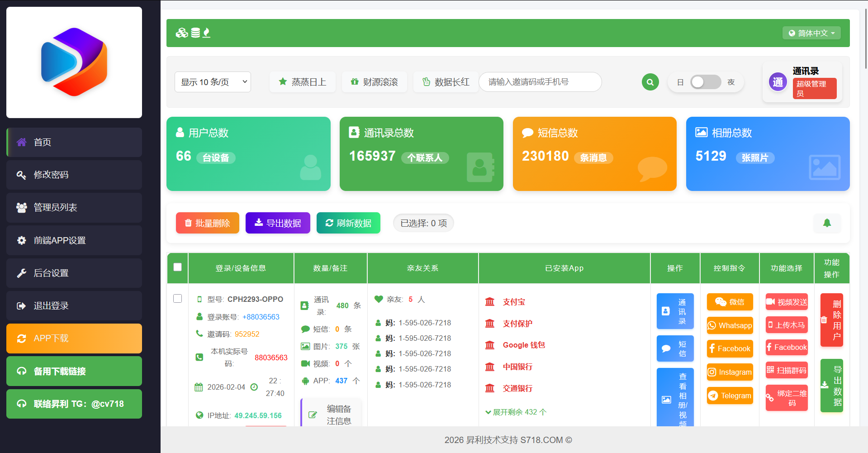
Task: Click the 数据长红 theme button
Action: pos(446,82)
